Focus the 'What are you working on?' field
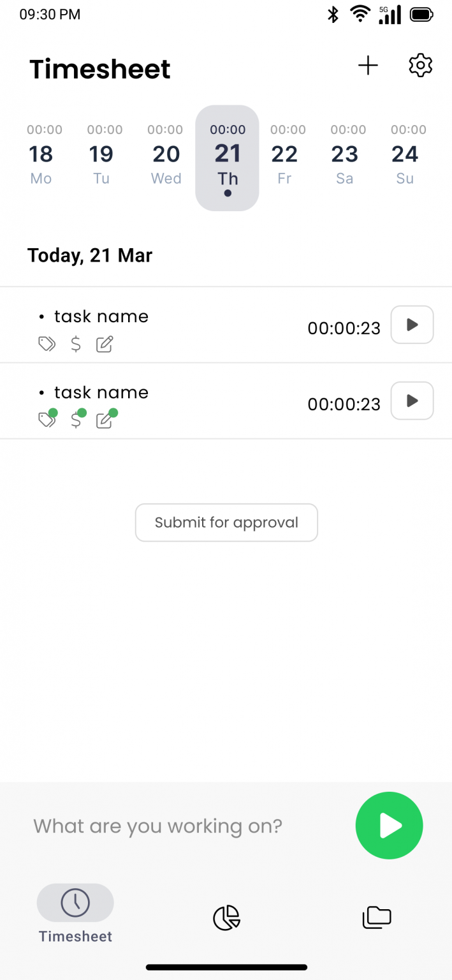The image size is (452, 980). click(158, 826)
